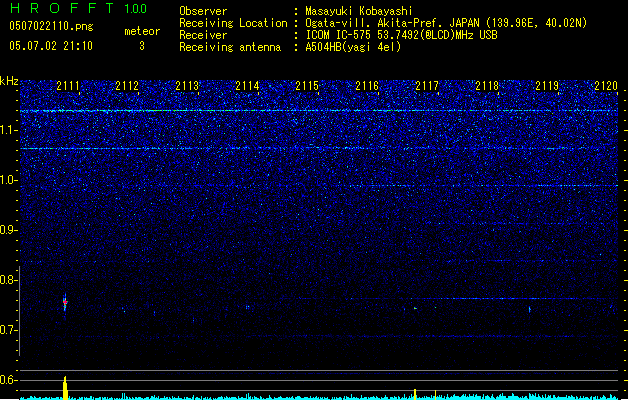Click frequency axis label 0.7

[x=9, y=330]
